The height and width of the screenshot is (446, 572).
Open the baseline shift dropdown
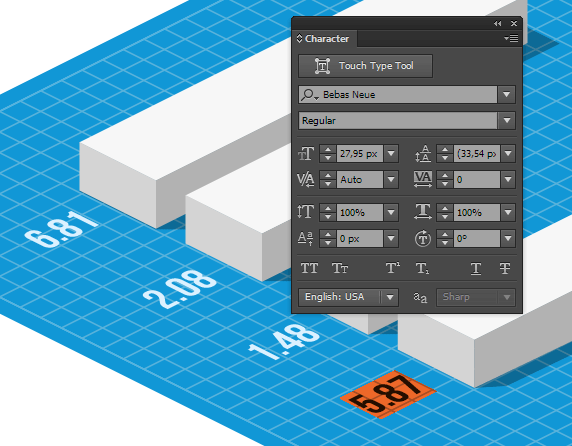click(391, 238)
